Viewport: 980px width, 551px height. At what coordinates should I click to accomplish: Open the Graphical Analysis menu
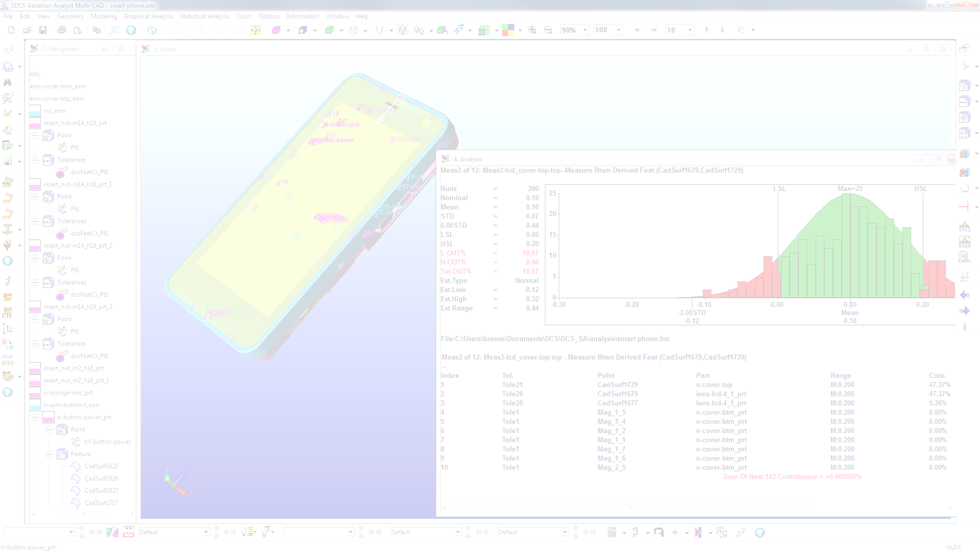click(148, 16)
